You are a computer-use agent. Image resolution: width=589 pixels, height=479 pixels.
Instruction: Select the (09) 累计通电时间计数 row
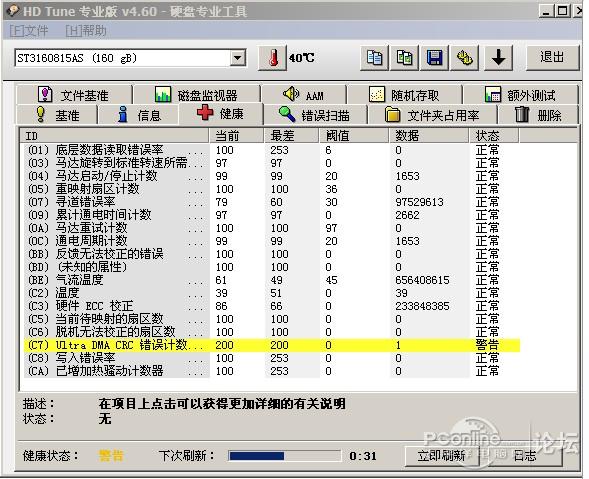(x=272, y=215)
